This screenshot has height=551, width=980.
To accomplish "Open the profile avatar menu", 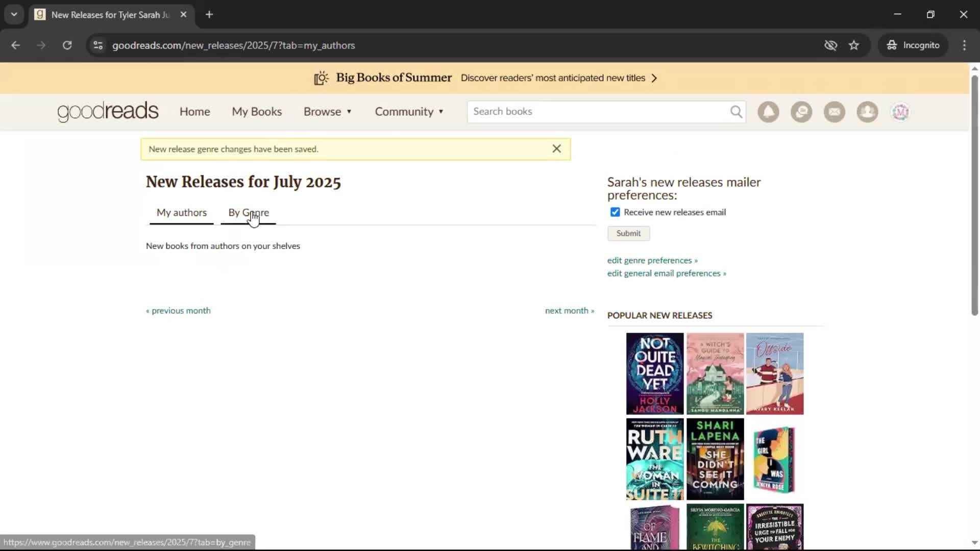I will tap(900, 112).
